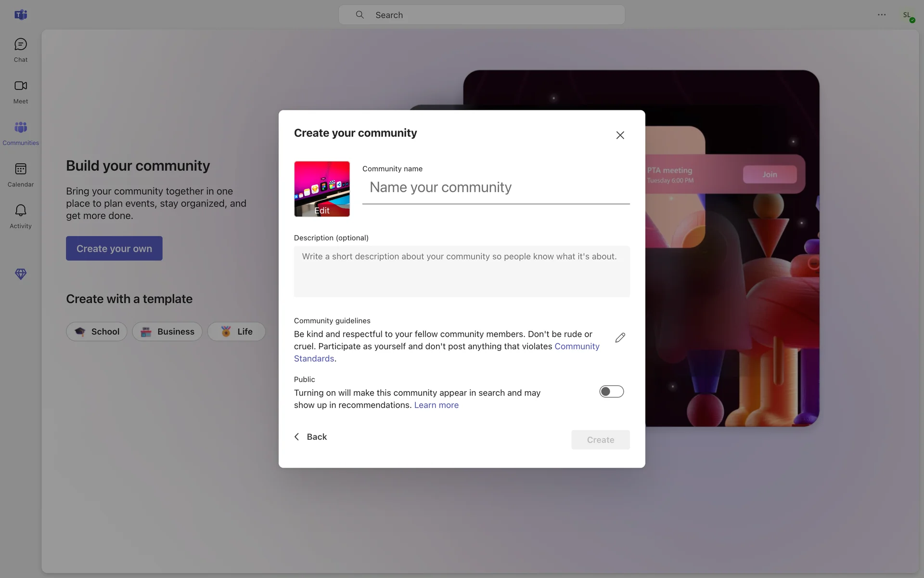This screenshot has width=924, height=578.
Task: Click the Community name input field
Action: (x=496, y=188)
